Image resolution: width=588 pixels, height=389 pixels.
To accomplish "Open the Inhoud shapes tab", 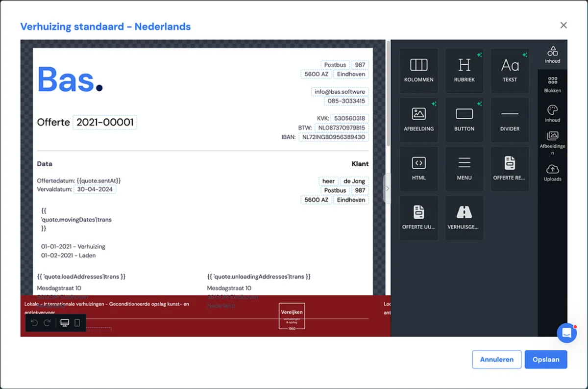I will coord(552,54).
